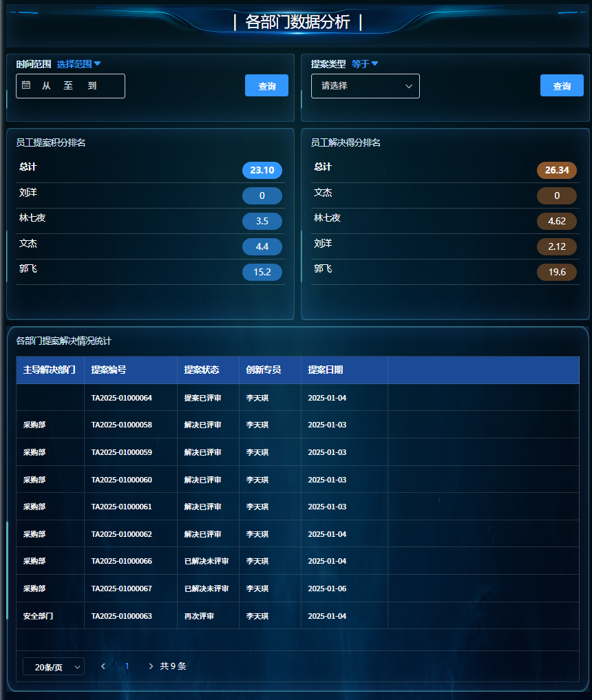The image size is (592, 700).
Task: Select page 1 in the pagination bar
Action: (x=127, y=666)
